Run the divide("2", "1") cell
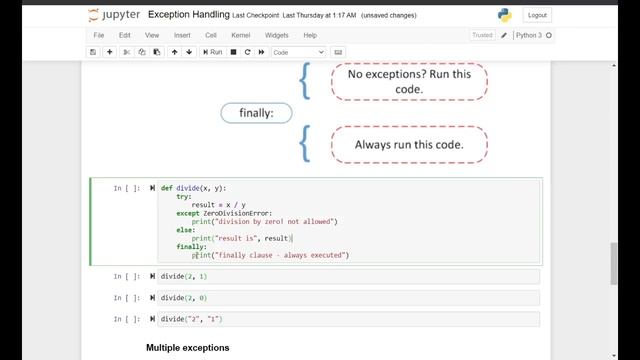 (x=152, y=319)
